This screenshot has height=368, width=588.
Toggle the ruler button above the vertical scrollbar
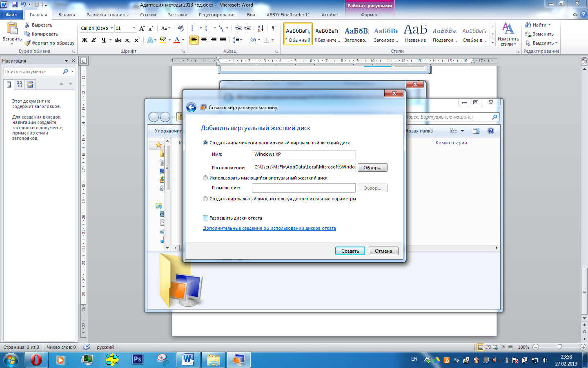[584, 62]
